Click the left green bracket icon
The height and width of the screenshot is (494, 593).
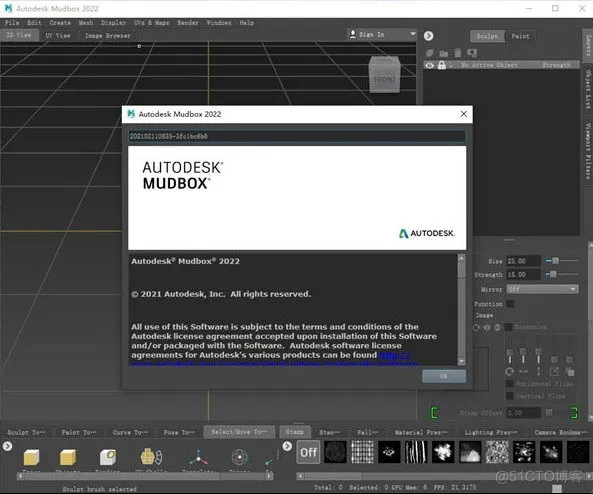click(435, 413)
